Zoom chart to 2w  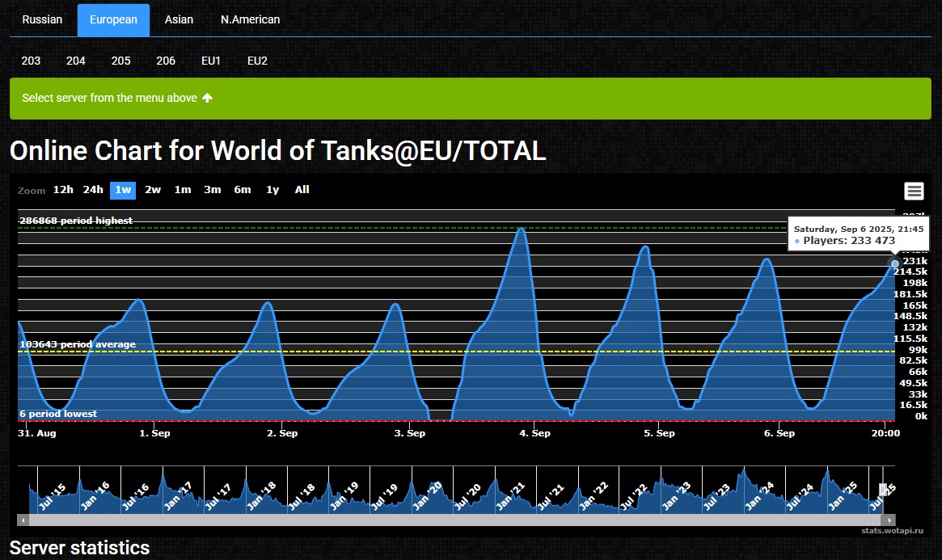153,190
